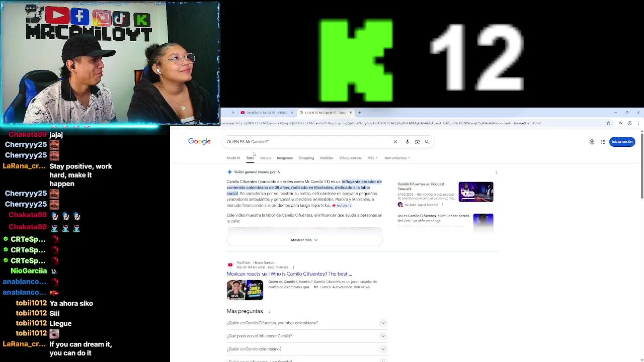Open Así es Camilo Cifuentes article link
Image resolution: width=644 pixels, height=362 pixels.
point(433,218)
